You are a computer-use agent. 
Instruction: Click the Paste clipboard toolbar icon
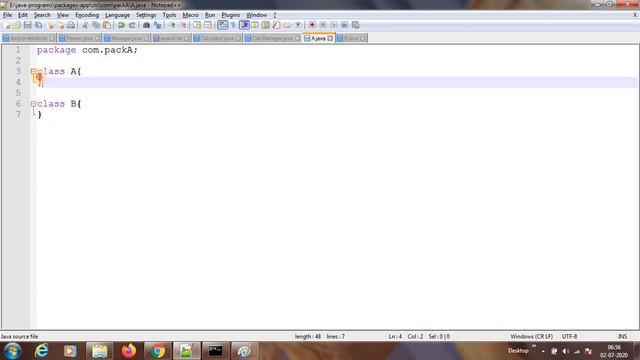tap(107, 25)
